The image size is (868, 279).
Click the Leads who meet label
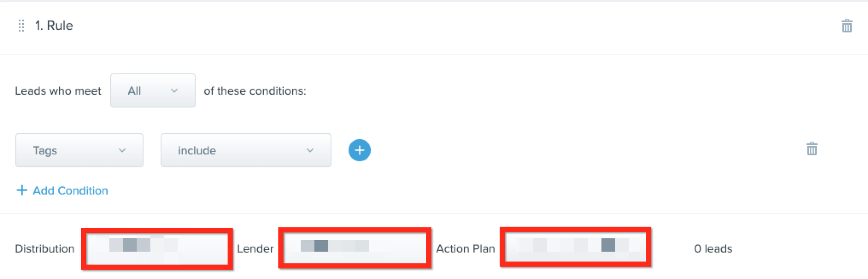click(58, 91)
